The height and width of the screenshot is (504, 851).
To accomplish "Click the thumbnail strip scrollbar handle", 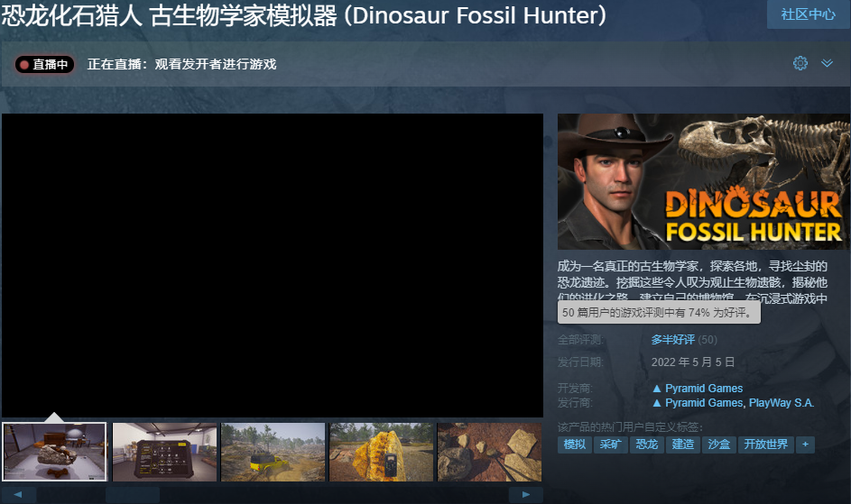I will 133,494.
